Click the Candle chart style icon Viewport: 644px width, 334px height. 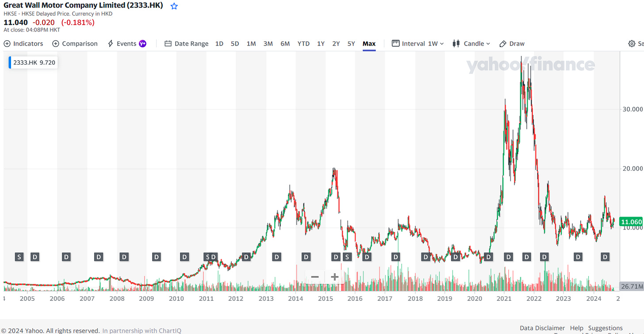click(x=456, y=43)
